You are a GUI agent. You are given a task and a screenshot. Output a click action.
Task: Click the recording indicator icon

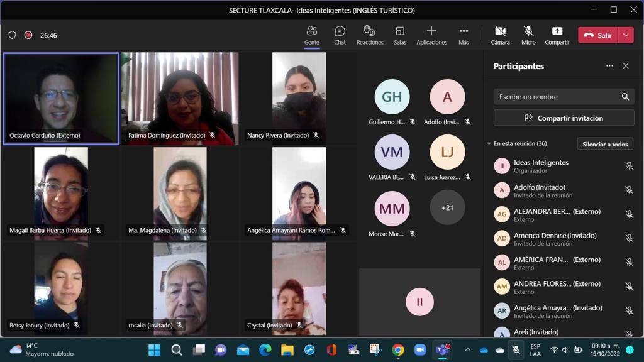coord(28,35)
